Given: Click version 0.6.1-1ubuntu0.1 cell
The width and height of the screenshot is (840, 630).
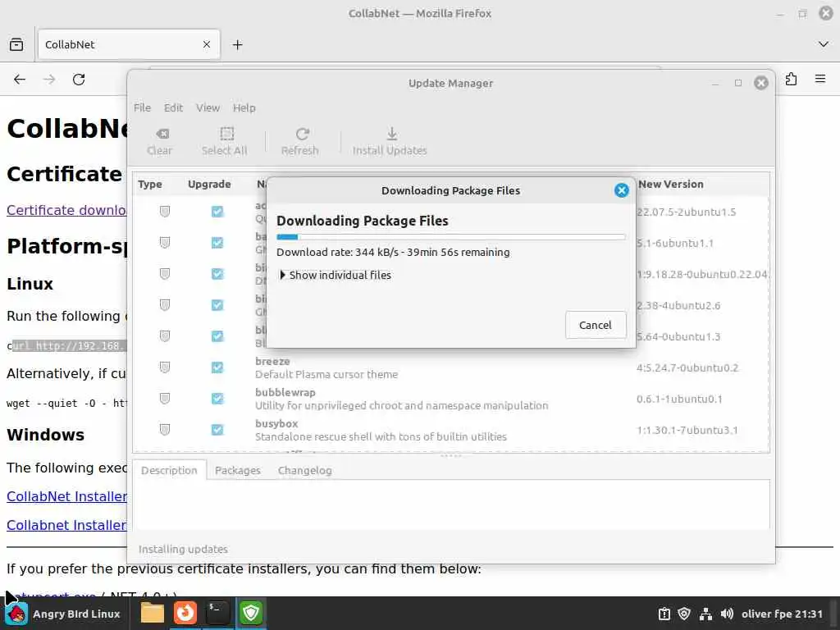Looking at the screenshot, I should [x=679, y=399].
